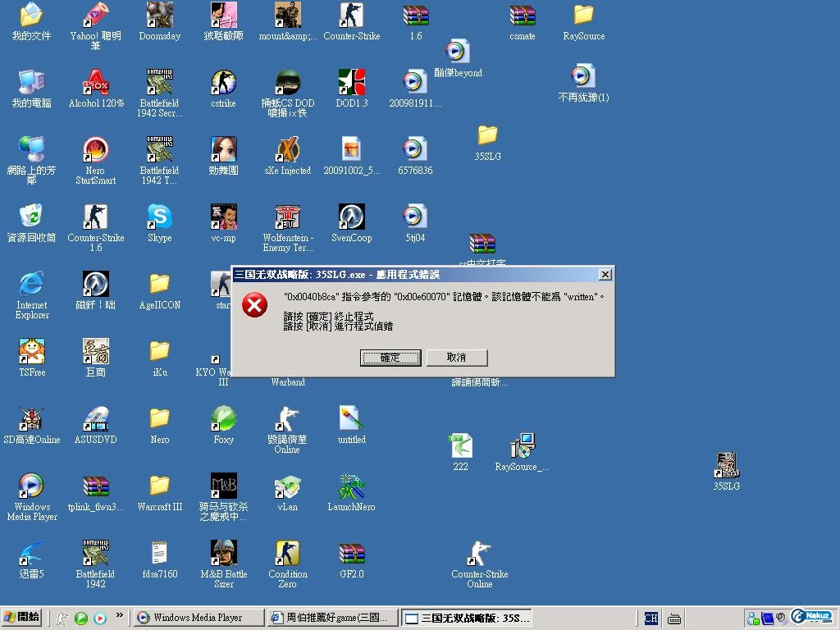Expand the quick launch overflow chevron
The image size is (840, 630).
(120, 615)
